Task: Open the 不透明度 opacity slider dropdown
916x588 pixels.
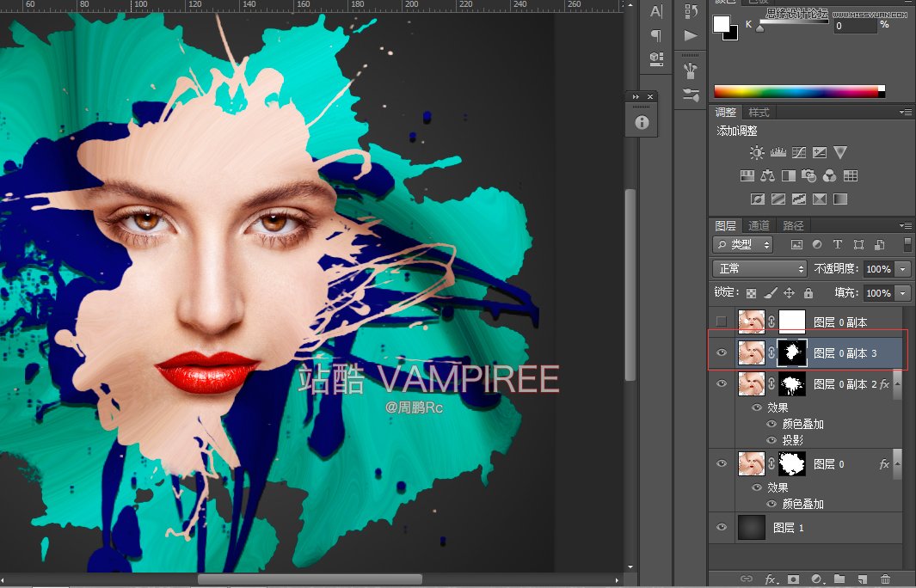Action: 903,269
